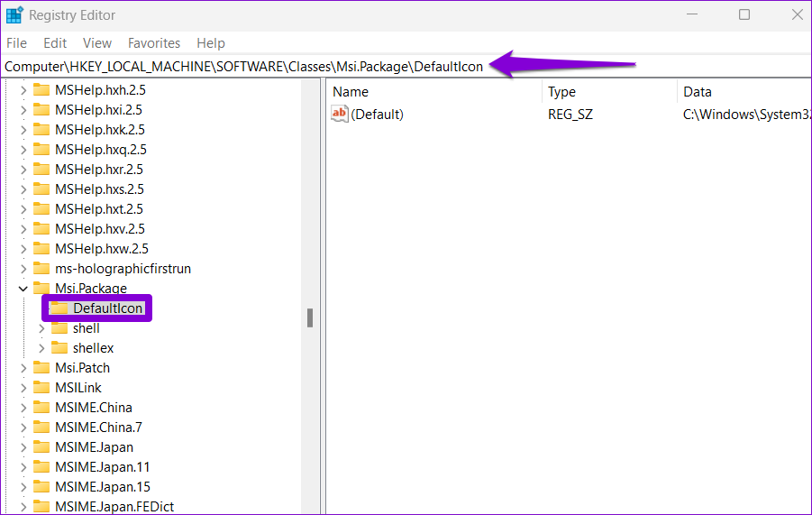Click the (Default) string value icon
812x515 pixels.
pos(340,114)
